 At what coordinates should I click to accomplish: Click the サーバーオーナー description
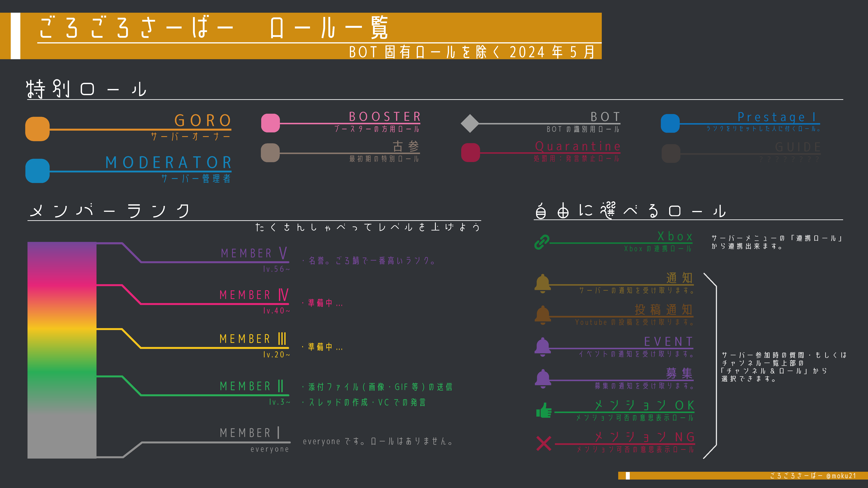pos(191,136)
